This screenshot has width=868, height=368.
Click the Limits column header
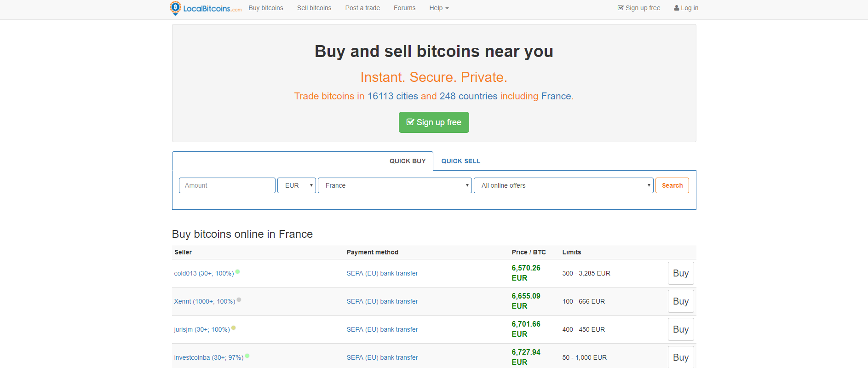tap(571, 252)
